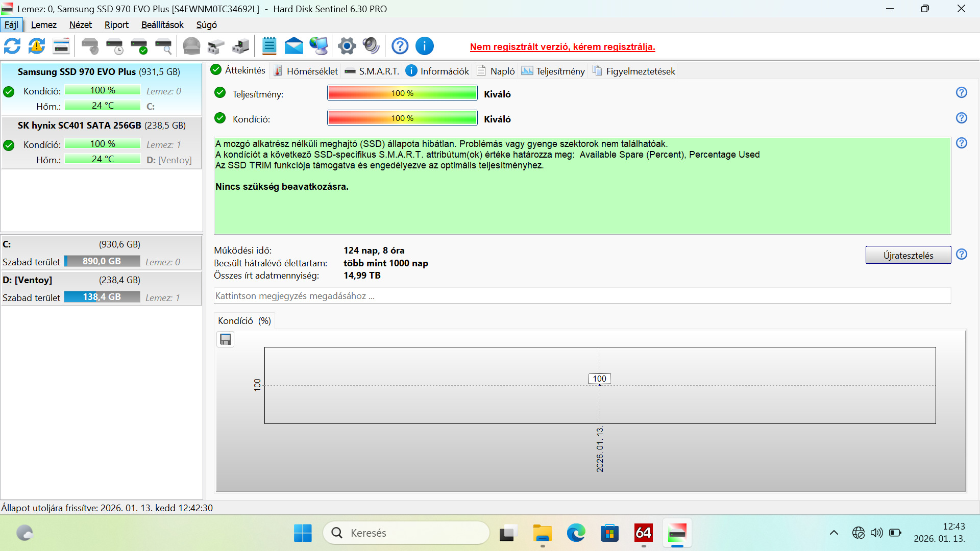Click the registration link in red
The height and width of the screenshot is (551, 980).
point(562,47)
